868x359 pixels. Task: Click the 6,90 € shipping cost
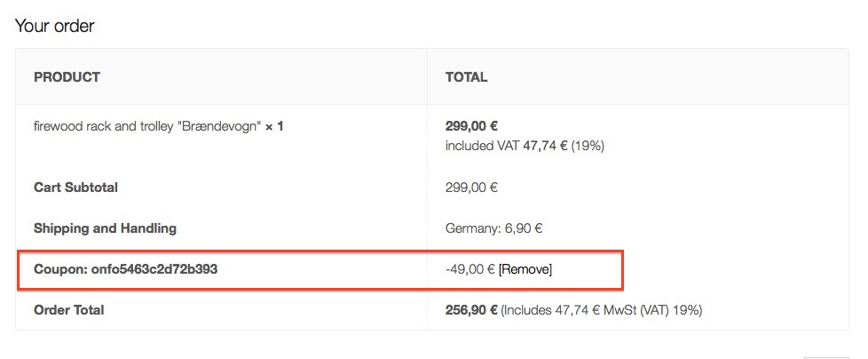[525, 228]
